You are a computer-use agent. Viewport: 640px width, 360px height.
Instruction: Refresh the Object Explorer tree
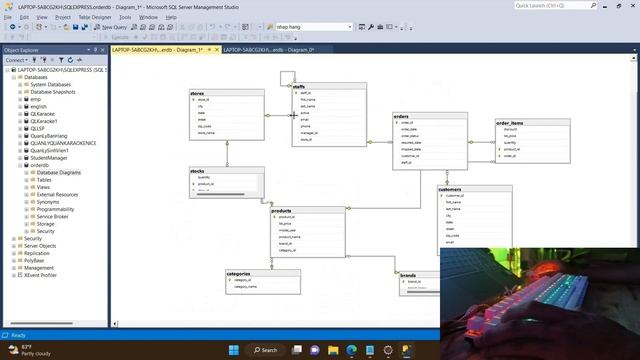point(70,60)
